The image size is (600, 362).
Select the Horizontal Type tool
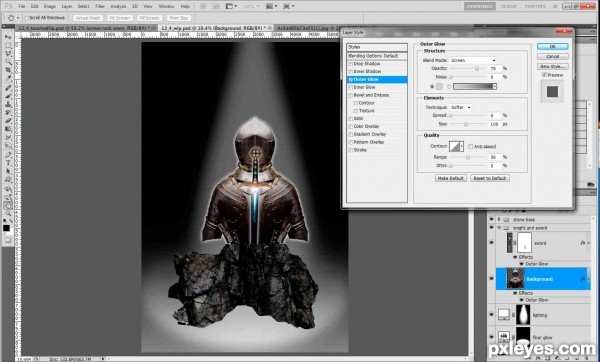point(8,163)
